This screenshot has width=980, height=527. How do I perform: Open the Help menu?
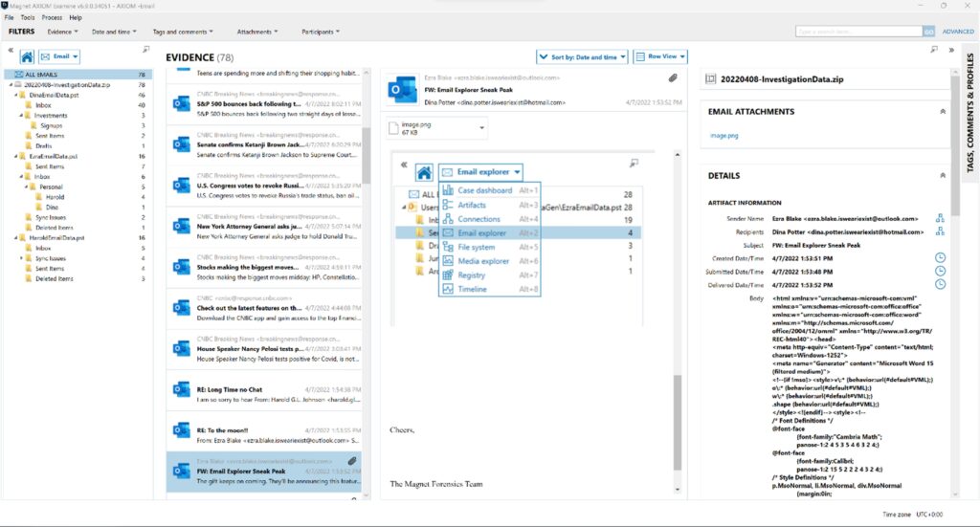76,17
